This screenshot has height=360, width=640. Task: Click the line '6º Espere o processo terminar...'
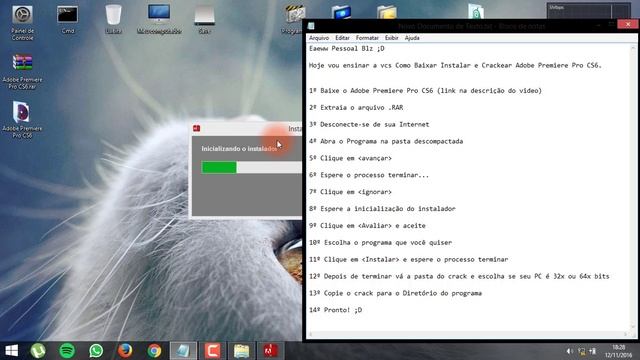click(369, 175)
